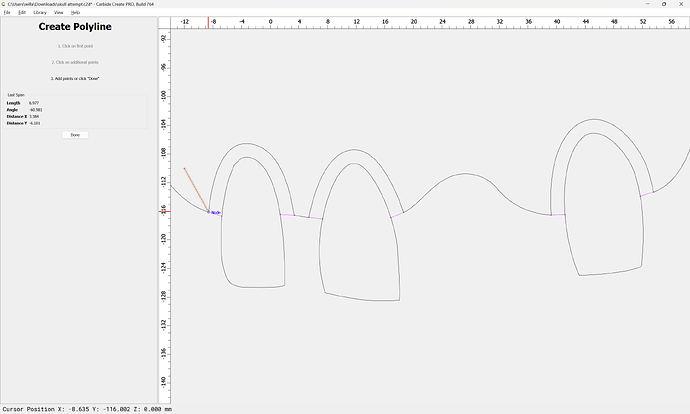
Task: Open the File menu
Action: (x=6, y=12)
